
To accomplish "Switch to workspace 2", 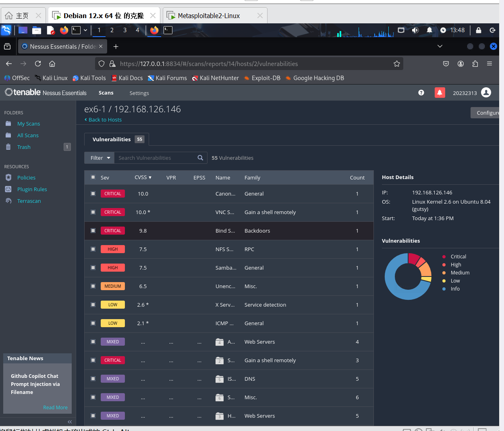I will [x=112, y=30].
